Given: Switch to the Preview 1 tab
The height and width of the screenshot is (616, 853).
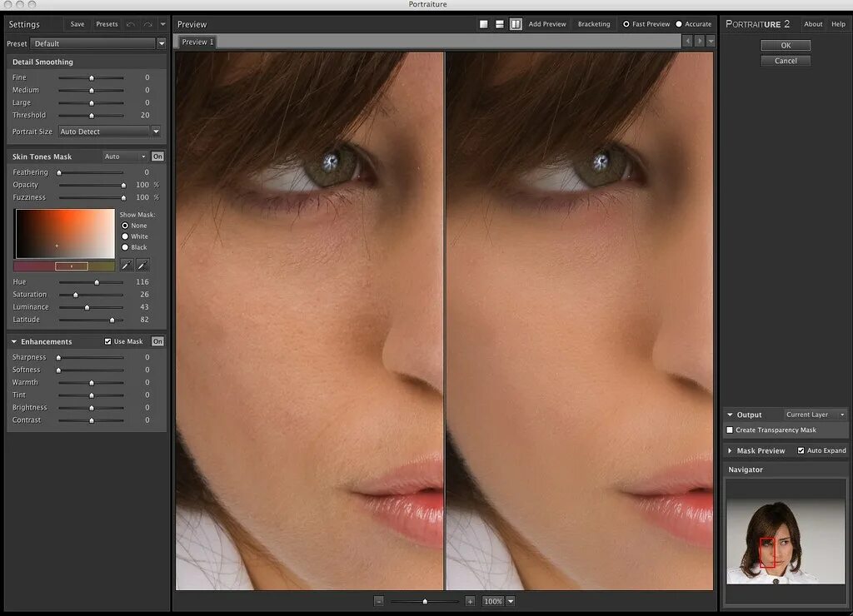Looking at the screenshot, I should (197, 42).
